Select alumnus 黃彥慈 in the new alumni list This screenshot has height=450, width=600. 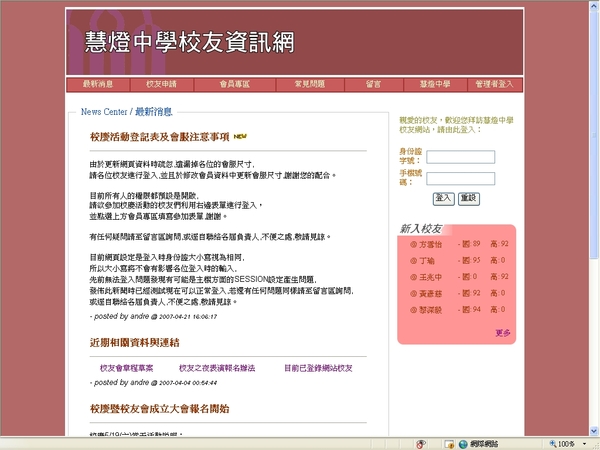point(430,293)
